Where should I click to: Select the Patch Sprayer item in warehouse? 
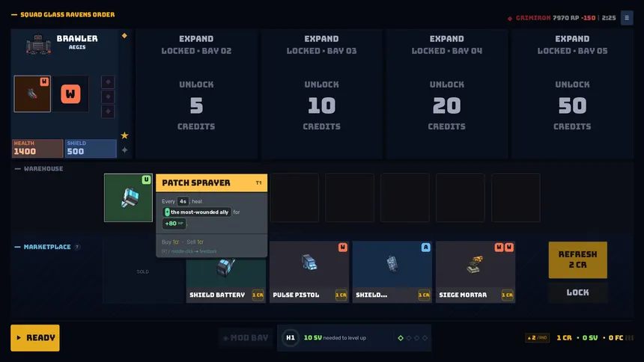point(128,197)
